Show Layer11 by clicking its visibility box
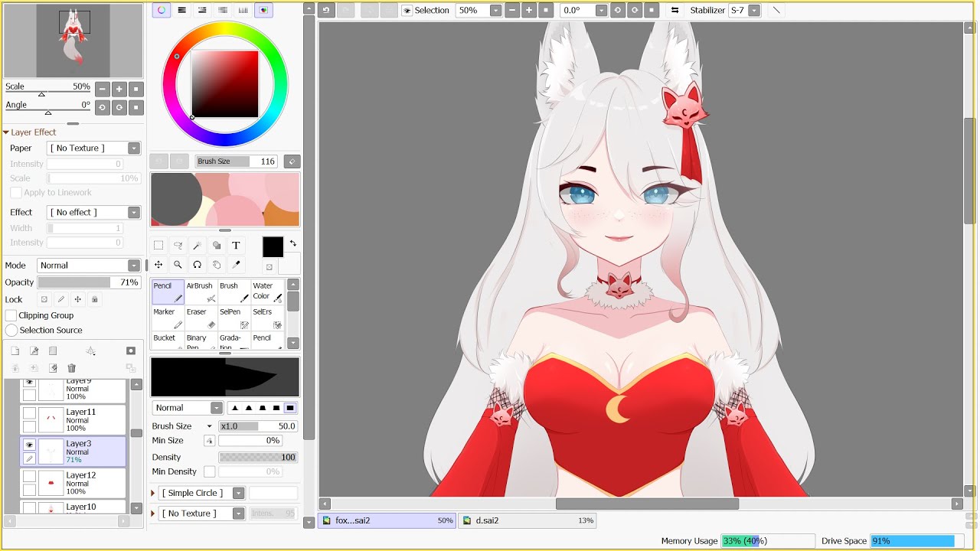Screen dimensions: 980x551 [x=29, y=413]
